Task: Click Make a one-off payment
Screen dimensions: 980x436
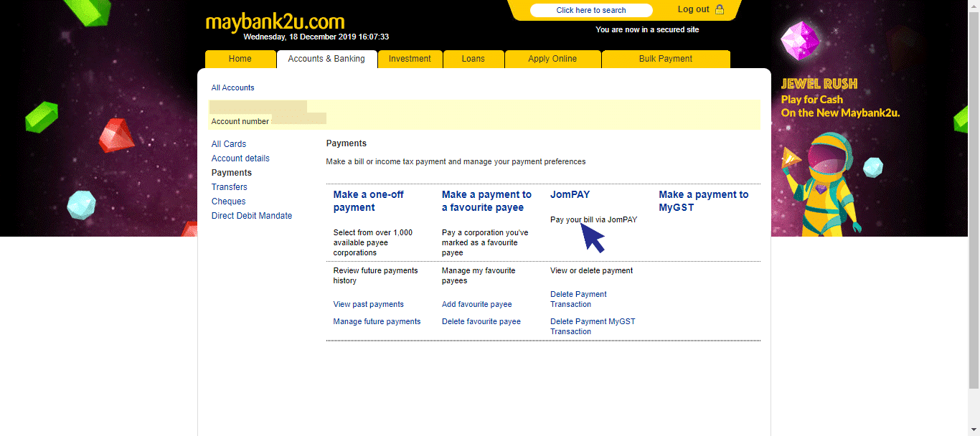Action: [x=369, y=201]
